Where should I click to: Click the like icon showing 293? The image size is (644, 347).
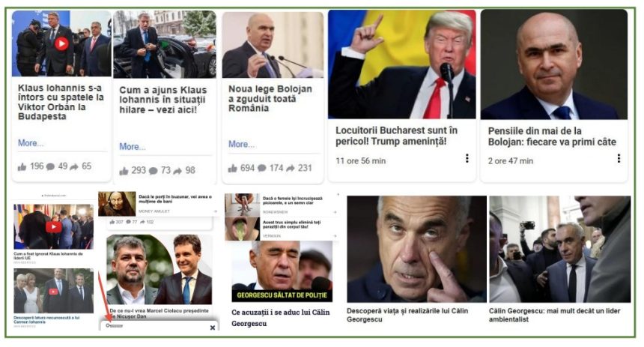(x=124, y=171)
